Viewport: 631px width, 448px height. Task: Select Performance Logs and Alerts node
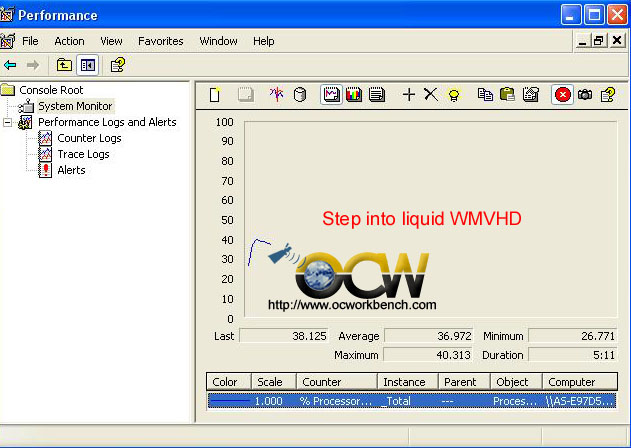click(x=107, y=122)
